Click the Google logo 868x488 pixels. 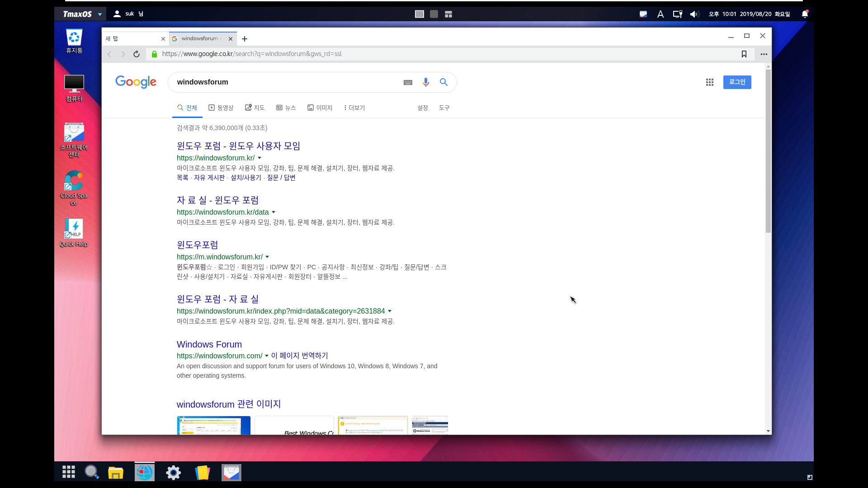(x=136, y=82)
